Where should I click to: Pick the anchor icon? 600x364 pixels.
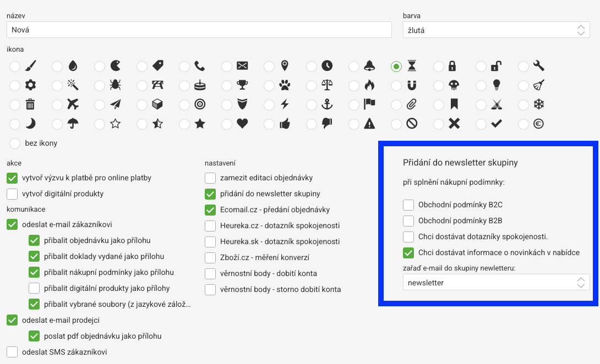point(312,104)
